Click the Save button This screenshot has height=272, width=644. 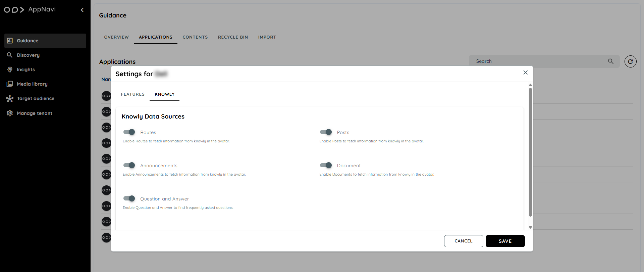pos(505,241)
